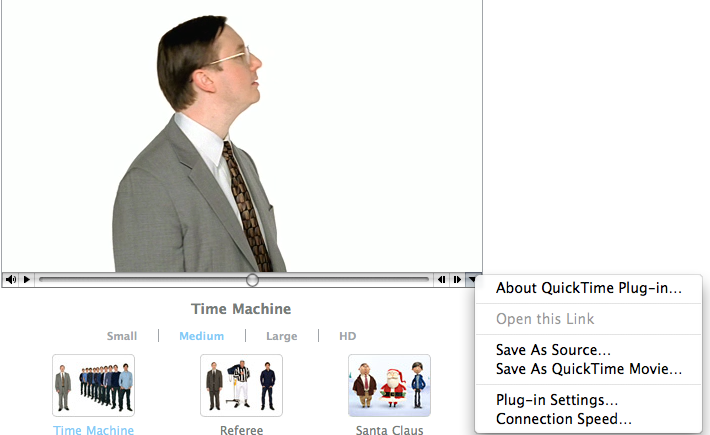The image size is (710, 435).
Task: Select Save As QuickTime Movie entry
Action: coord(589,369)
